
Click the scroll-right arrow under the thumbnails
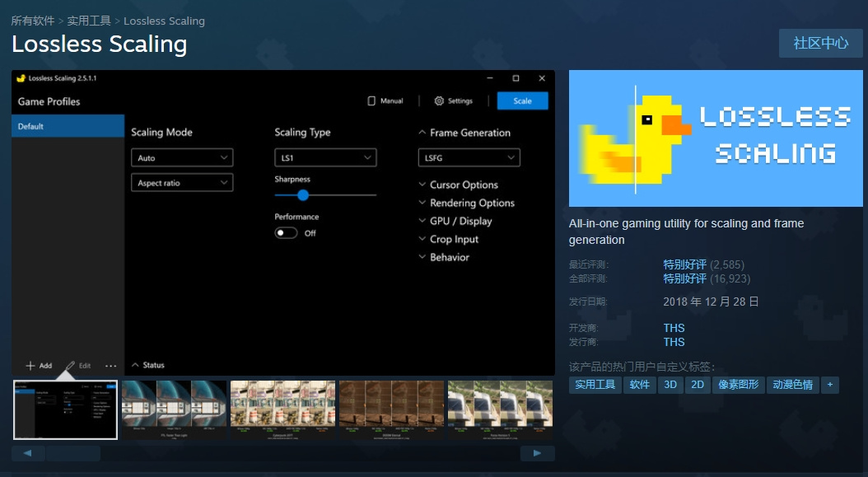pos(537,453)
